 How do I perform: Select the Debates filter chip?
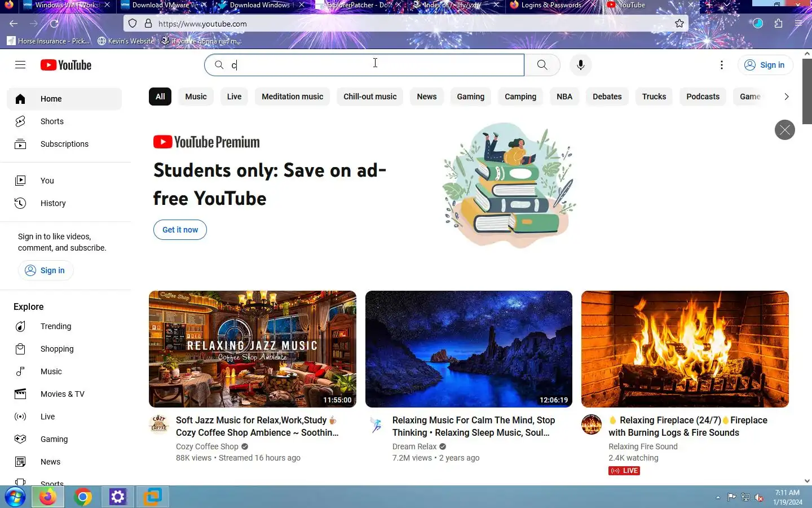[x=607, y=97]
